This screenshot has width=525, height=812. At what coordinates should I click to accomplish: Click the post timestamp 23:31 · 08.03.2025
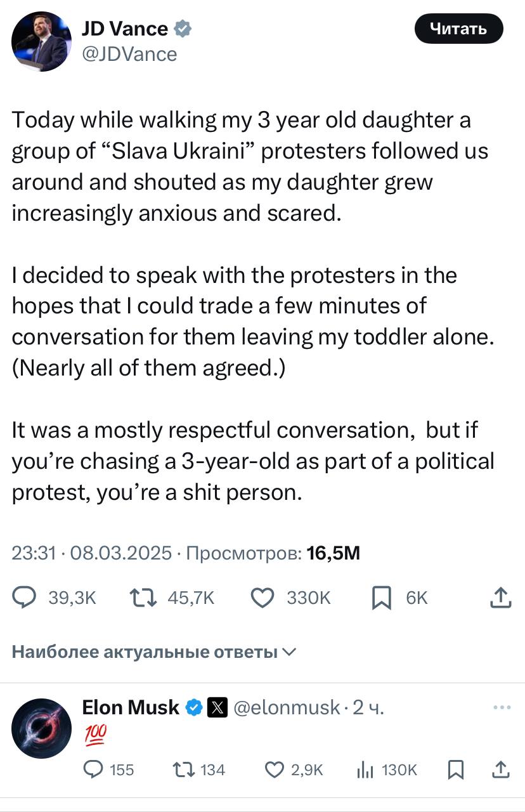tap(92, 553)
